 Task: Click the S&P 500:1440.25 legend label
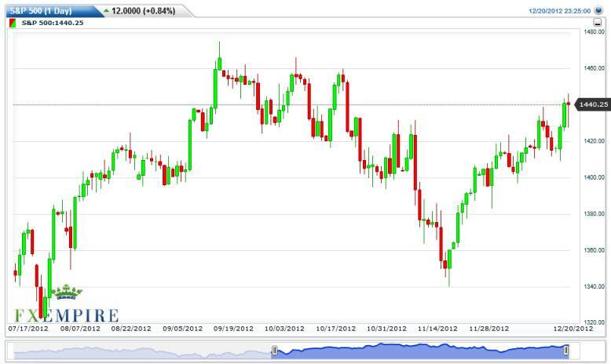53,23
